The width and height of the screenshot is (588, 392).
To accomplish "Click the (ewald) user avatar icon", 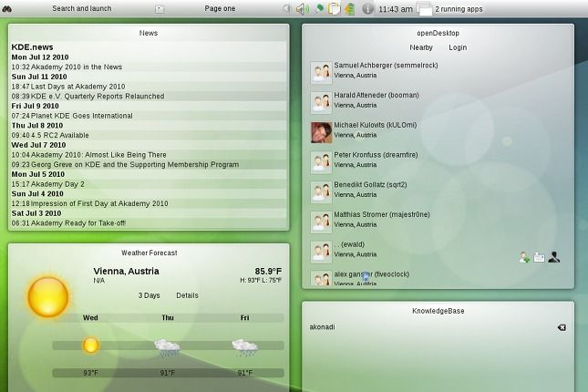I will pos(321,252).
